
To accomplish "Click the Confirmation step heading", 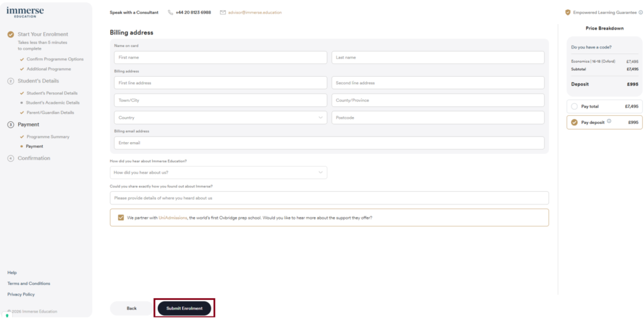I will (34, 158).
